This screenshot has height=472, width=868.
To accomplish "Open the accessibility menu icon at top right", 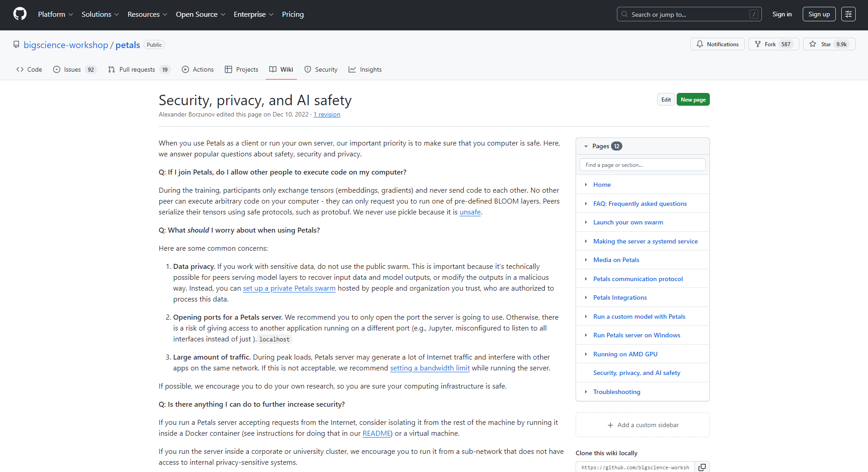I will pos(848,14).
